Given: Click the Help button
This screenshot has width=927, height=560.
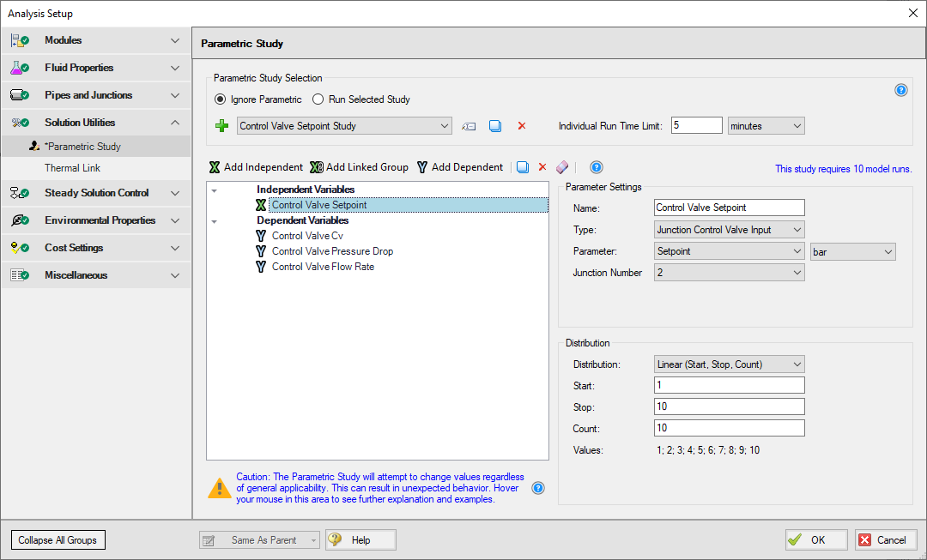Looking at the screenshot, I should click(360, 540).
